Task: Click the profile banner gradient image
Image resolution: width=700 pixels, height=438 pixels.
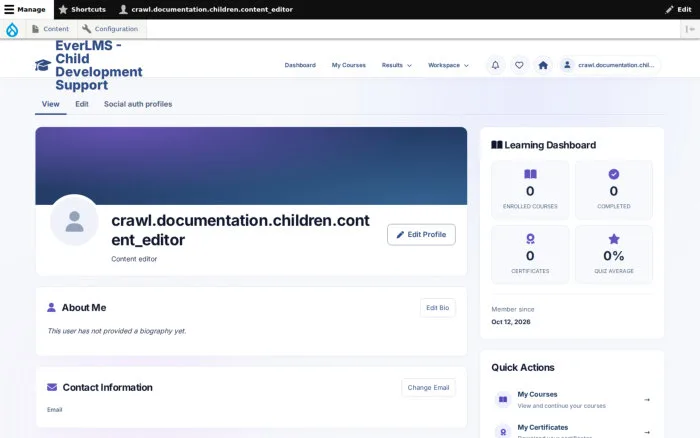Action: (x=251, y=166)
